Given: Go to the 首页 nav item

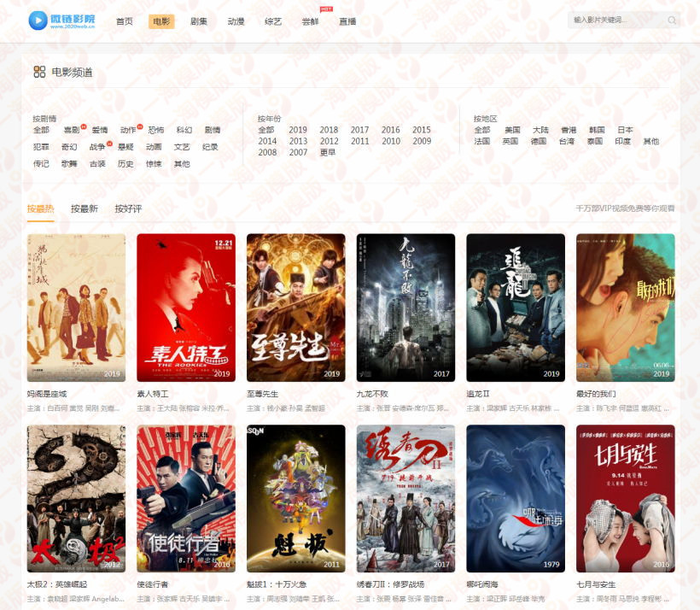Looking at the screenshot, I should pyautogui.click(x=124, y=21).
